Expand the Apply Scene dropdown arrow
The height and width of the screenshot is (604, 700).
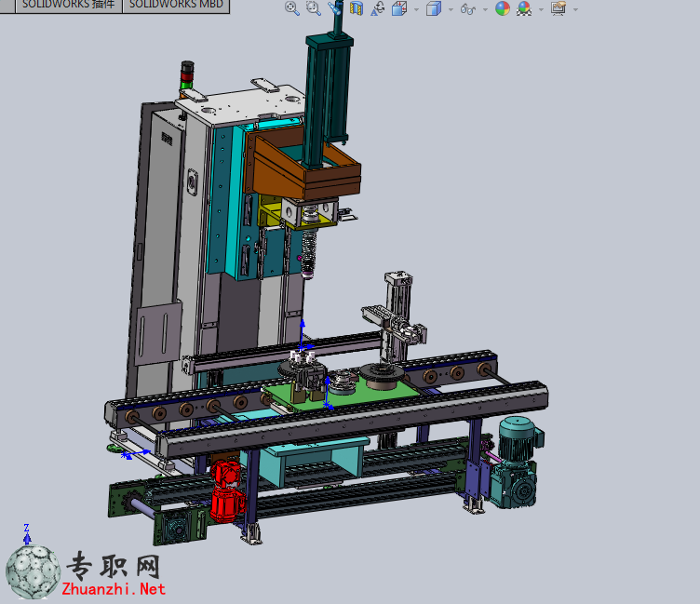pos(541,9)
